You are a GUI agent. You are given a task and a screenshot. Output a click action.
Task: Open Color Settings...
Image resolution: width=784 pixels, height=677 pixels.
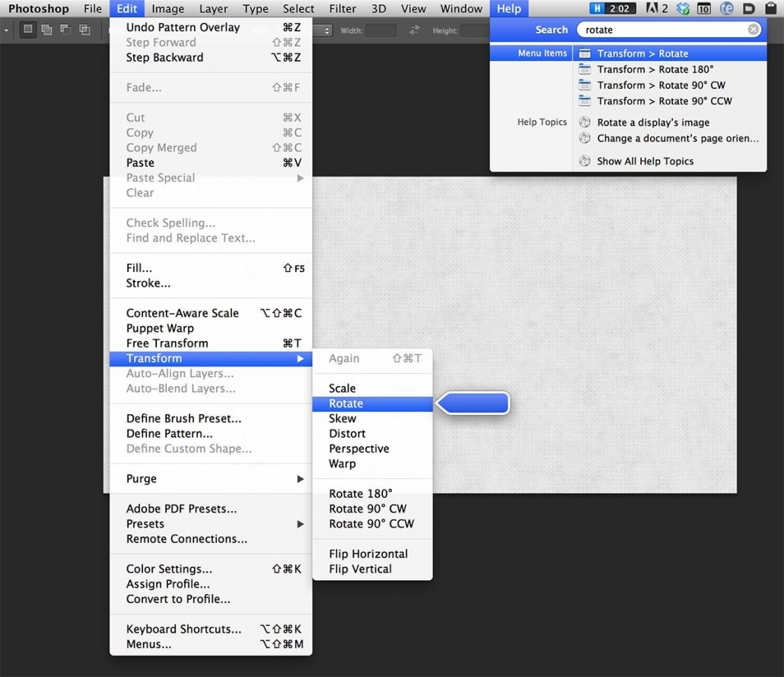tap(211, 569)
